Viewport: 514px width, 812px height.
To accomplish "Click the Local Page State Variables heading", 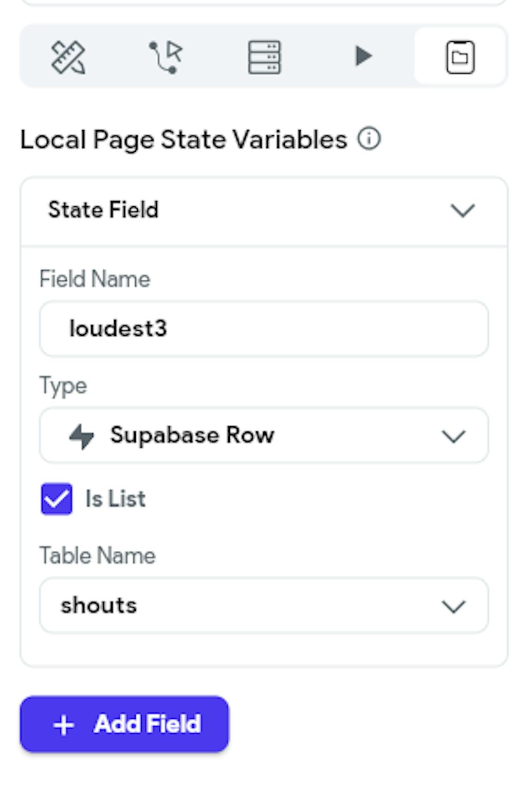I will coord(184,140).
